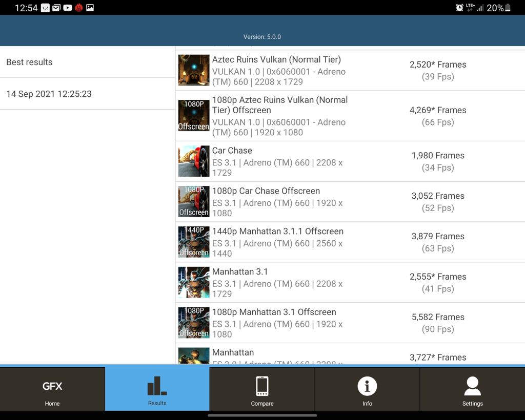Select the Best results entry
Viewport: 525px width, 420px height.
[87, 62]
